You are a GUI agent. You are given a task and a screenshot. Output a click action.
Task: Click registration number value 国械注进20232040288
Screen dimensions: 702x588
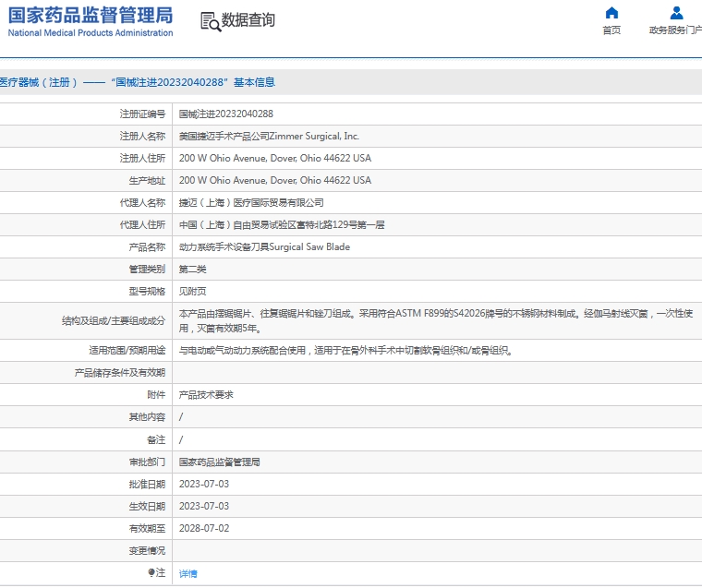225,114
